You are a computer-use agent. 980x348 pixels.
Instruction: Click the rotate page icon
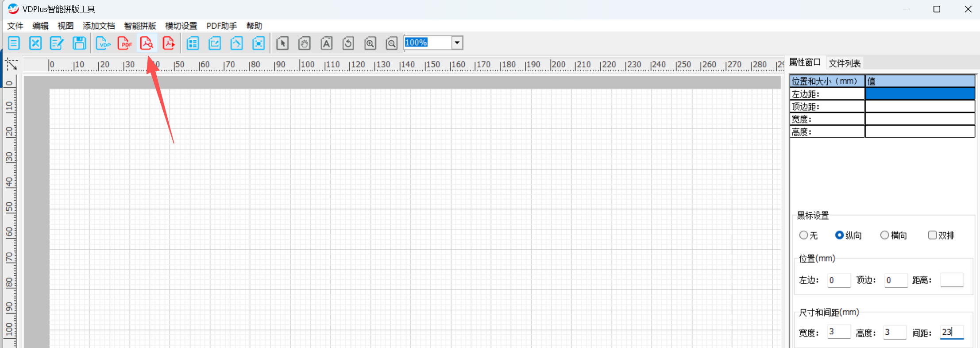[348, 43]
